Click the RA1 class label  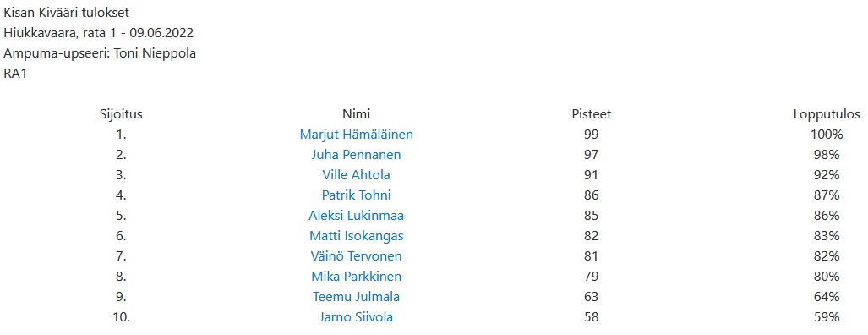pyautogui.click(x=15, y=74)
